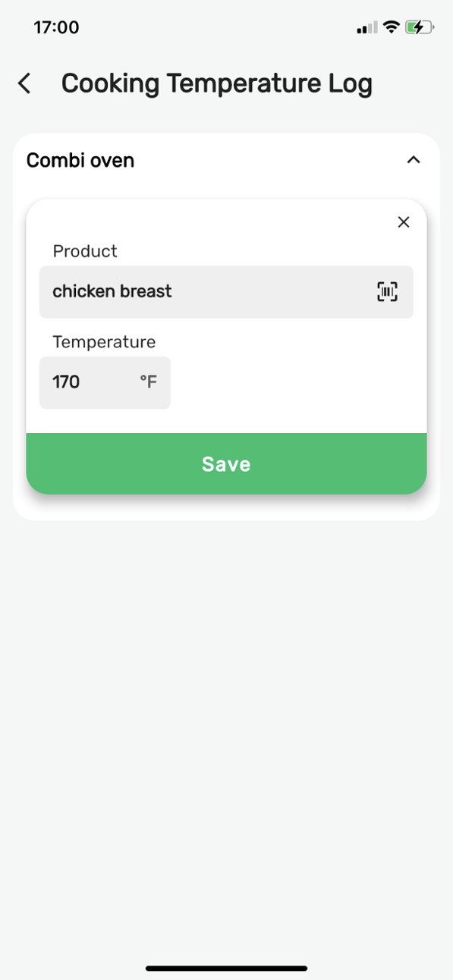The width and height of the screenshot is (453, 980).
Task: Tap the upward chevron on Combi oven
Action: pos(414,160)
